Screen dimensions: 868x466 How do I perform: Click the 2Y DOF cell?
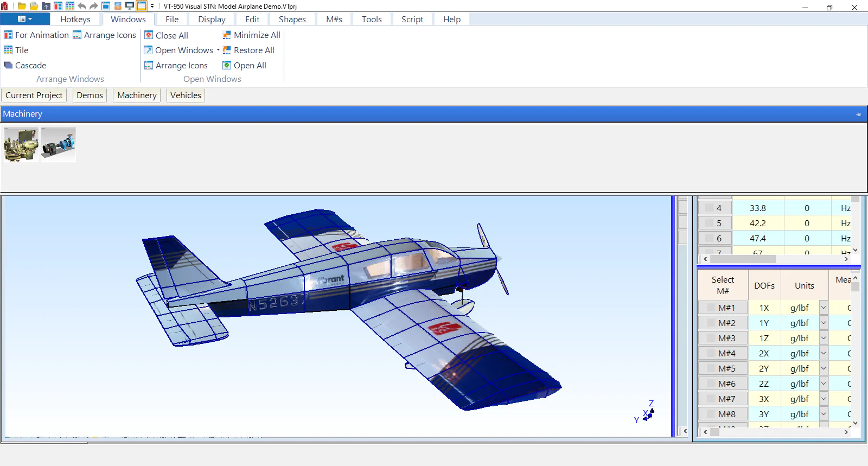click(764, 368)
